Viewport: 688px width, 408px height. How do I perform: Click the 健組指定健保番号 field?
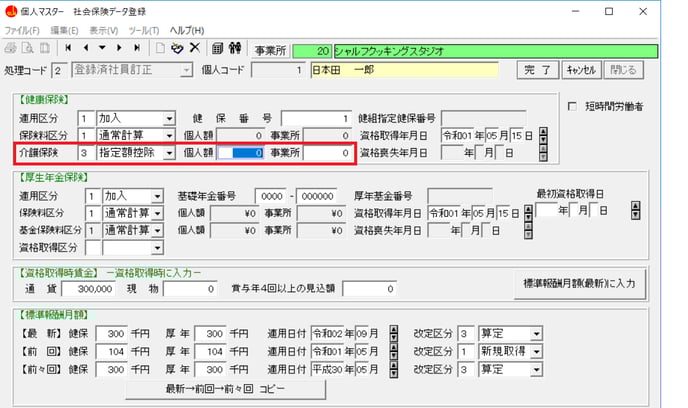pyautogui.click(x=484, y=118)
